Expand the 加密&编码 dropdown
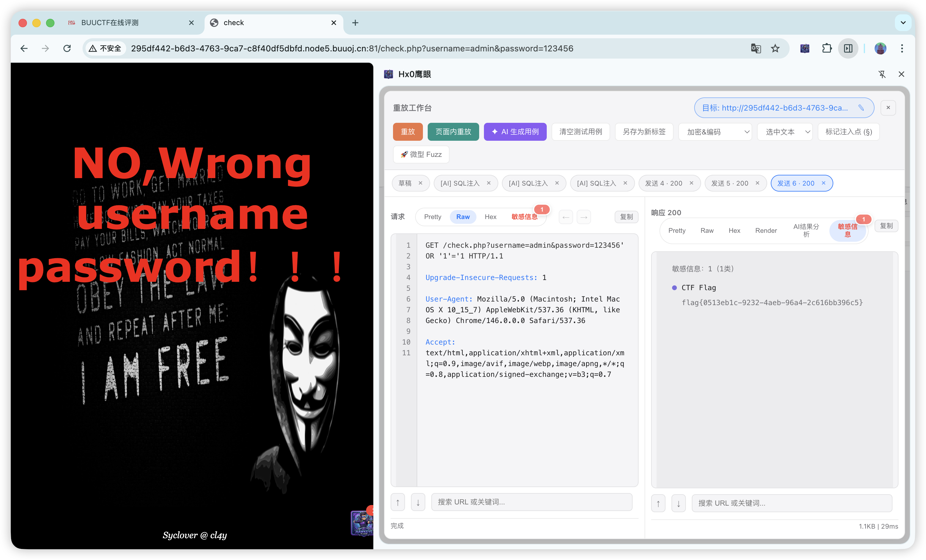 coord(715,132)
